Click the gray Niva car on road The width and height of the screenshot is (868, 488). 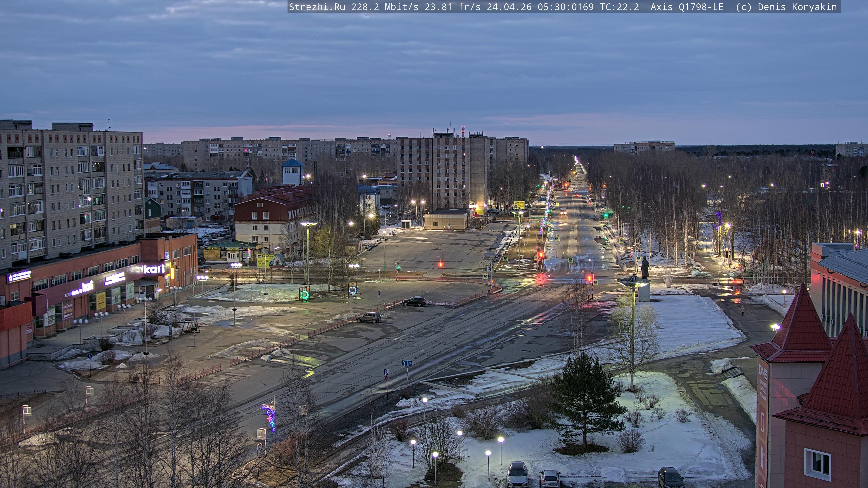[369, 317]
